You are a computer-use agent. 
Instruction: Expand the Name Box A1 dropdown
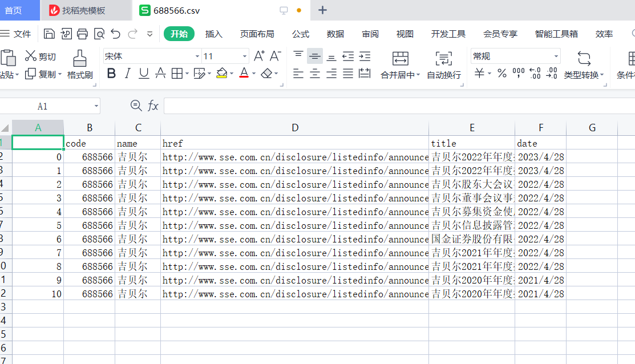[x=96, y=106]
